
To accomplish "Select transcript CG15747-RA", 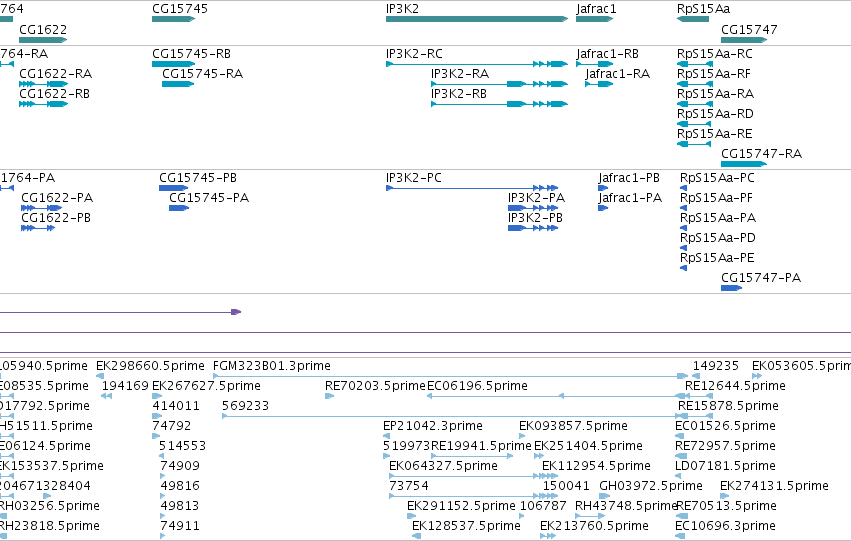I will [x=761, y=154].
